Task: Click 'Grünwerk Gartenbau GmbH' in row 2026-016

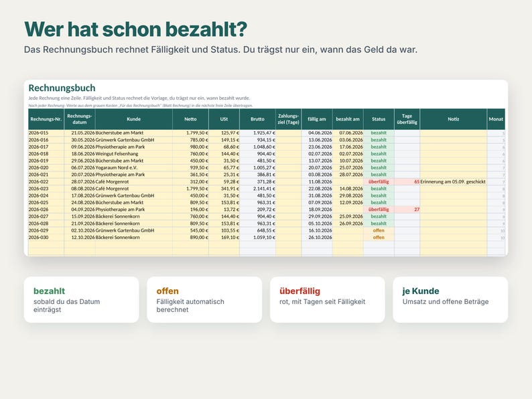Action: coord(134,140)
